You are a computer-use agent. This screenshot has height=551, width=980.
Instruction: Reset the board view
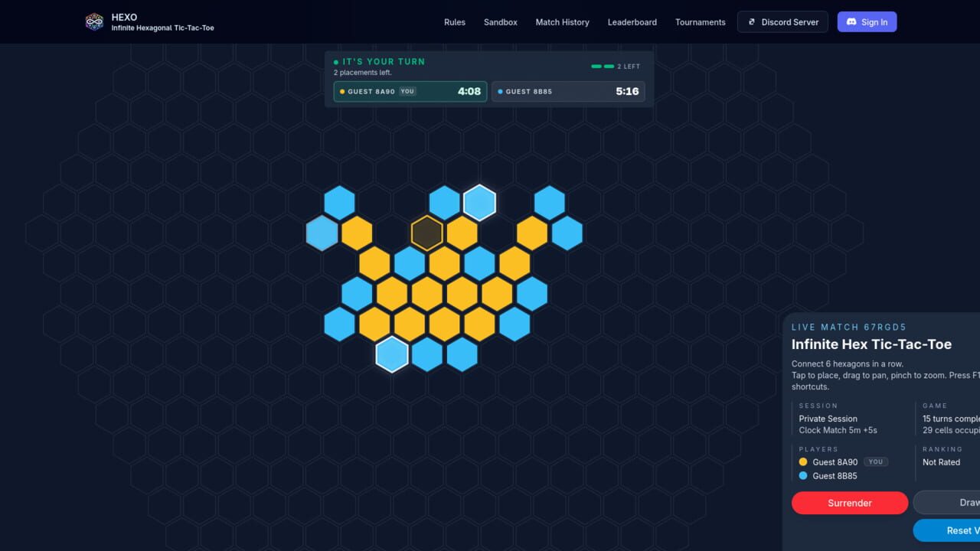[x=946, y=530]
